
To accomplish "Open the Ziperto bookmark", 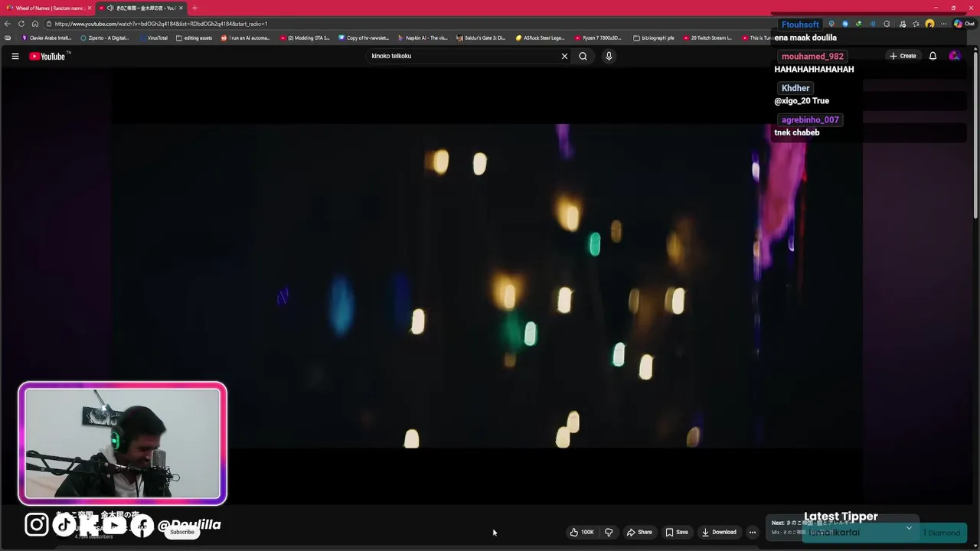I will (105, 37).
